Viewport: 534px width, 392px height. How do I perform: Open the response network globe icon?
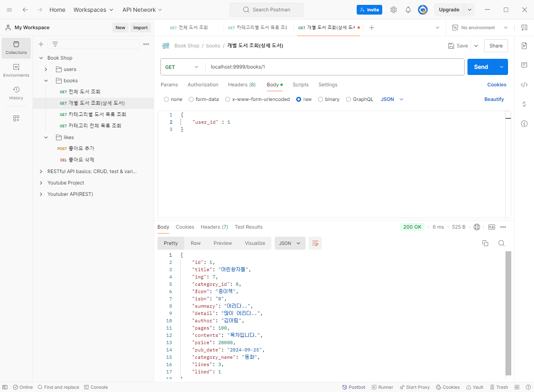(477, 227)
